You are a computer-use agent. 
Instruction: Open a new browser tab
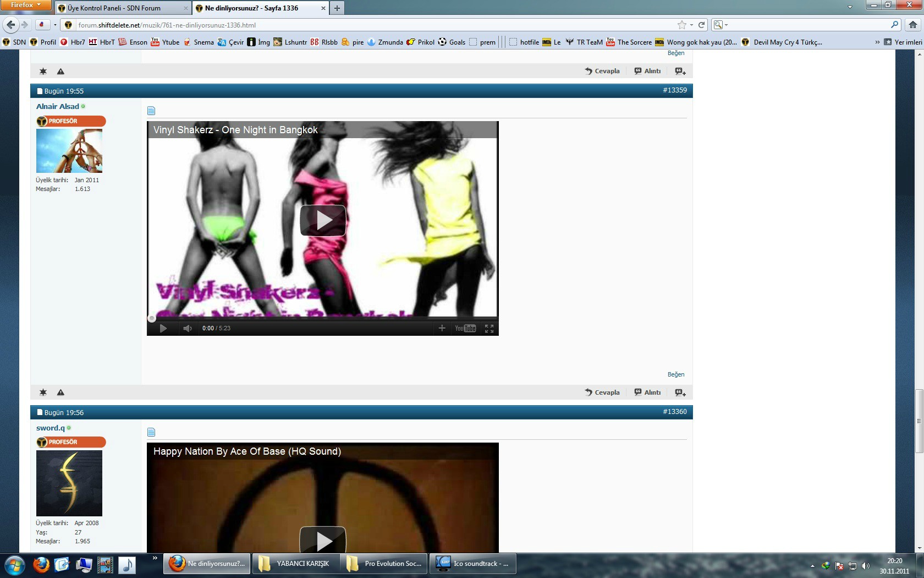pos(337,8)
